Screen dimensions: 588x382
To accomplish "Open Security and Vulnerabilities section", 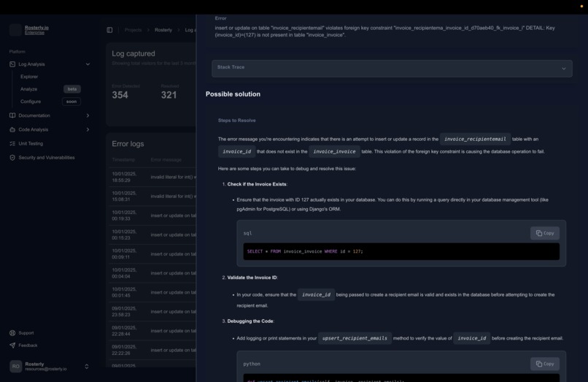I will tap(47, 158).
